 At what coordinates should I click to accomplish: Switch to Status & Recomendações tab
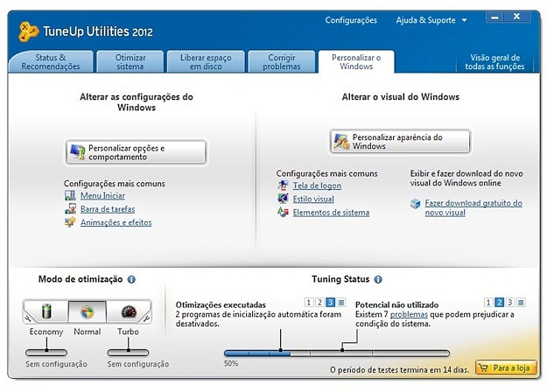[x=51, y=62]
